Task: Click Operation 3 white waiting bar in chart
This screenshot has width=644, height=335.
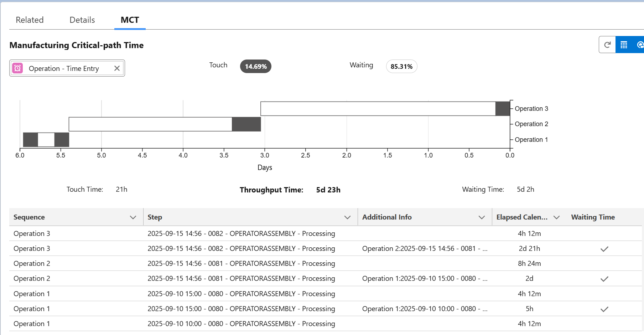Action: tap(378, 109)
